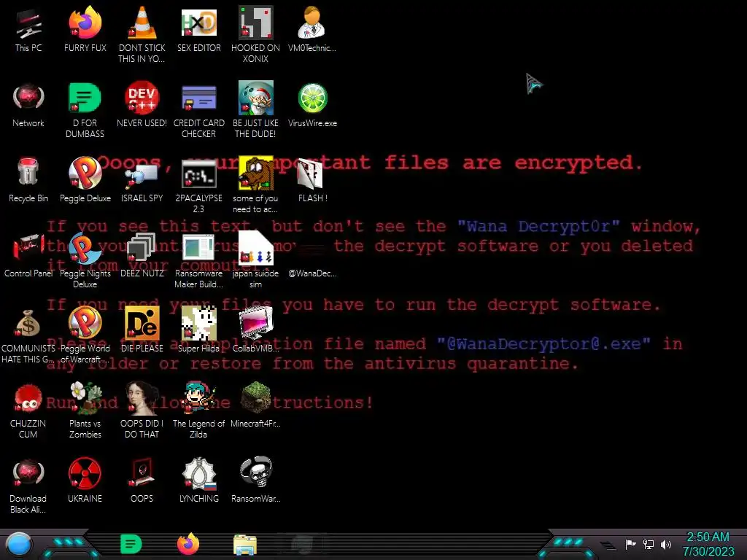The width and height of the screenshot is (747, 560).
Task: Open the volume speaker tray icon
Action: click(666, 544)
